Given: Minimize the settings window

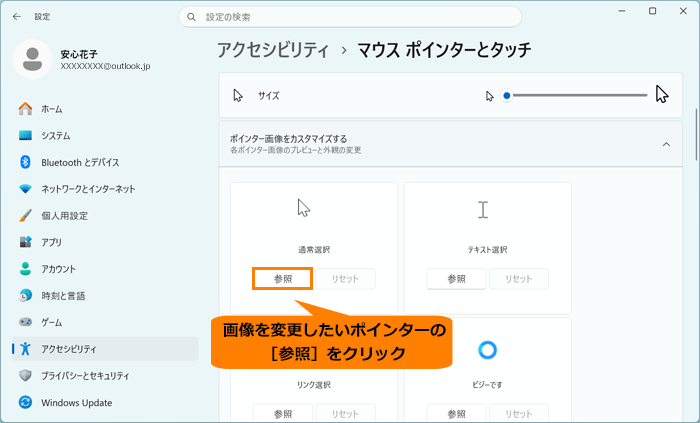Looking at the screenshot, I should (x=622, y=11).
